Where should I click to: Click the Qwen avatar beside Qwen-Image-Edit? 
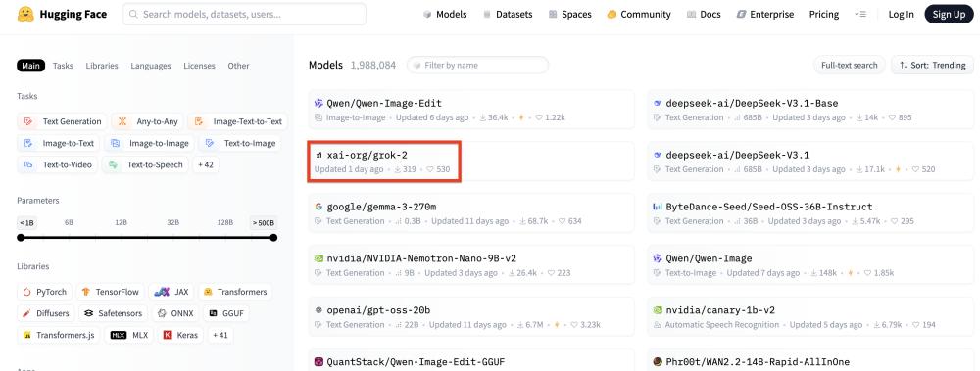coord(318,103)
